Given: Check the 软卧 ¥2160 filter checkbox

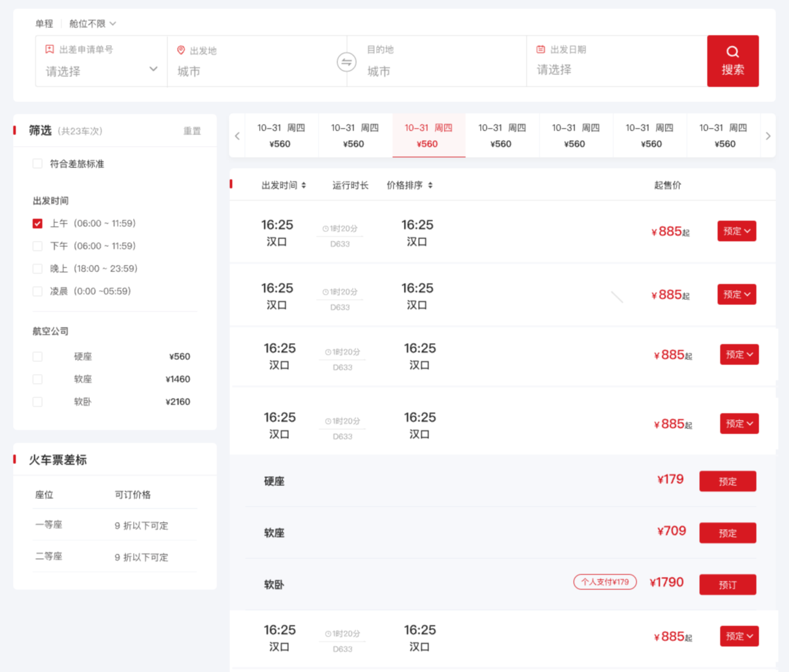Looking at the screenshot, I should click(x=37, y=402).
